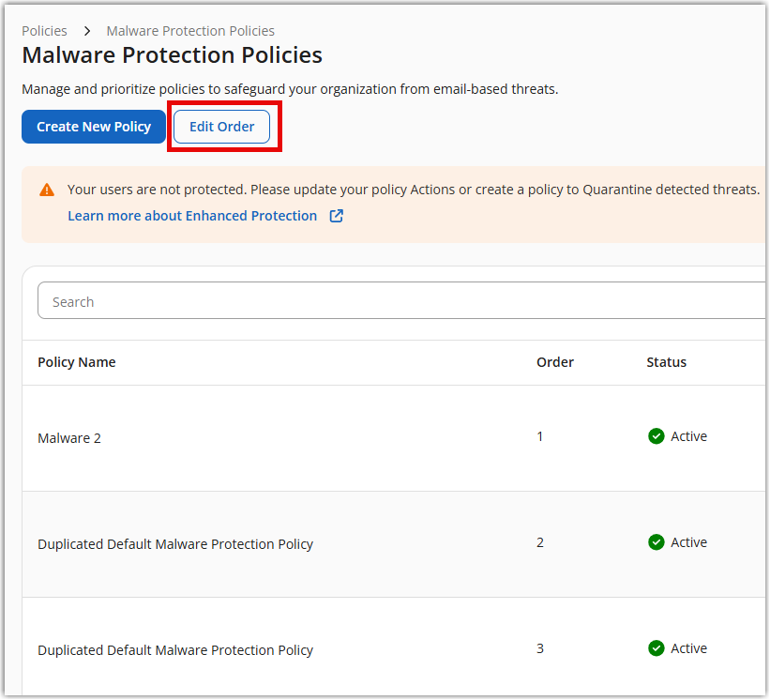This screenshot has height=700, width=770.
Task: Sort by the Order column header
Action: pyautogui.click(x=554, y=362)
